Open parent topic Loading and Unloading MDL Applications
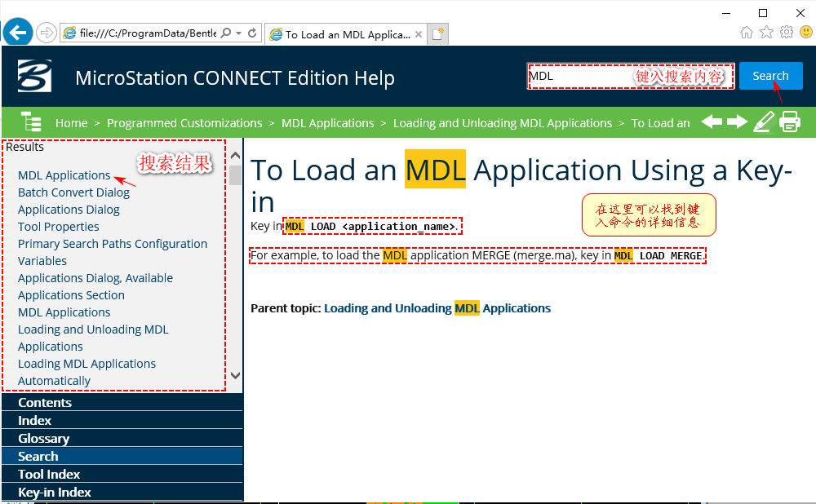Viewport: 816px width, 504px height. click(437, 308)
